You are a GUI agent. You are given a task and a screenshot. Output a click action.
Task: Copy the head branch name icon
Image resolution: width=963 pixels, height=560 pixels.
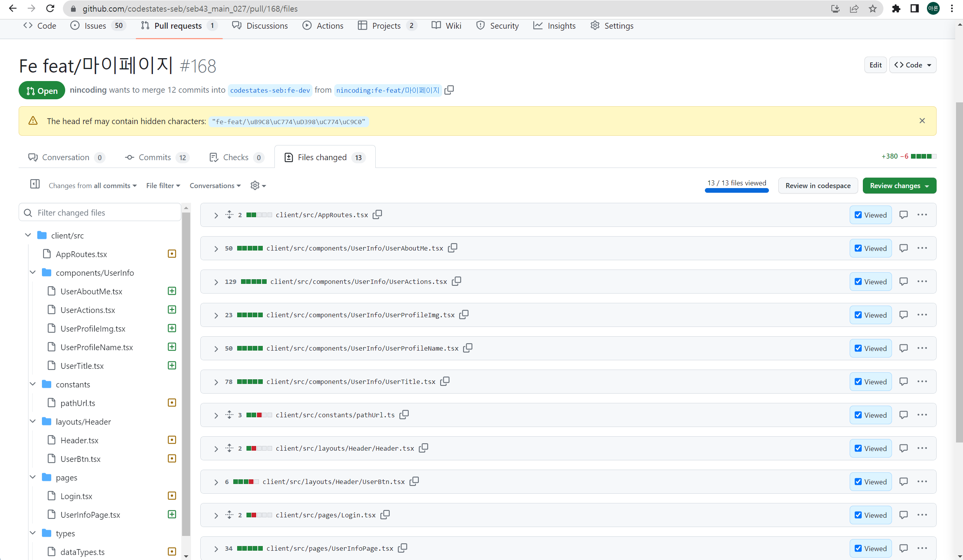(x=449, y=90)
